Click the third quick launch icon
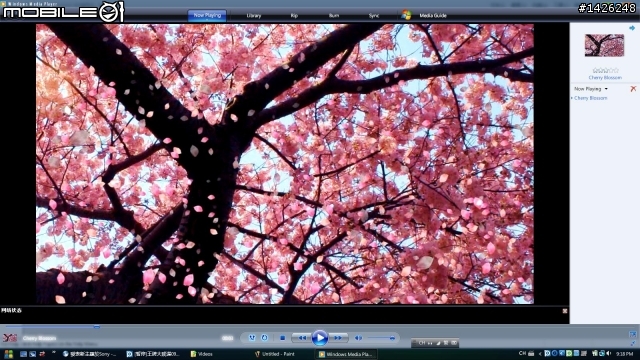The height and width of the screenshot is (360, 640). pyautogui.click(x=42, y=354)
